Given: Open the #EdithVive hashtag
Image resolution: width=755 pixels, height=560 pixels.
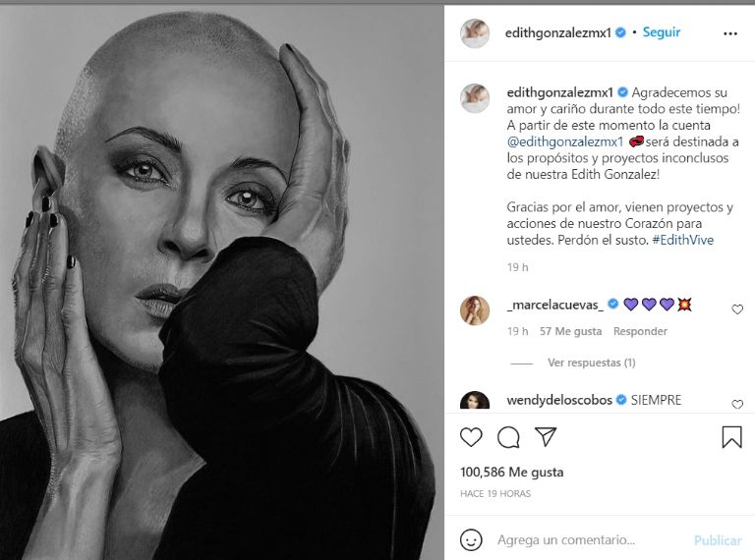Looking at the screenshot, I should (x=683, y=240).
